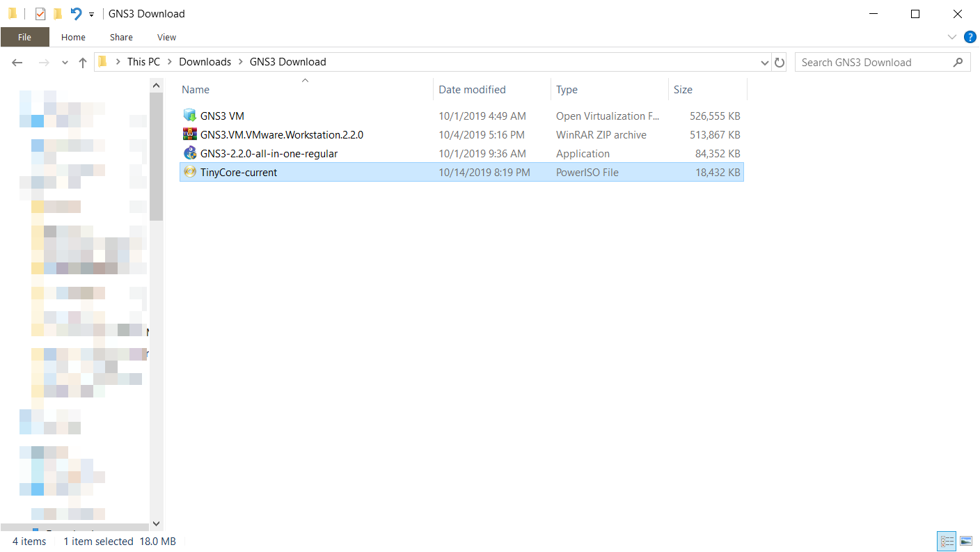Click the Application type cell
The image size is (980, 552).
583,154
